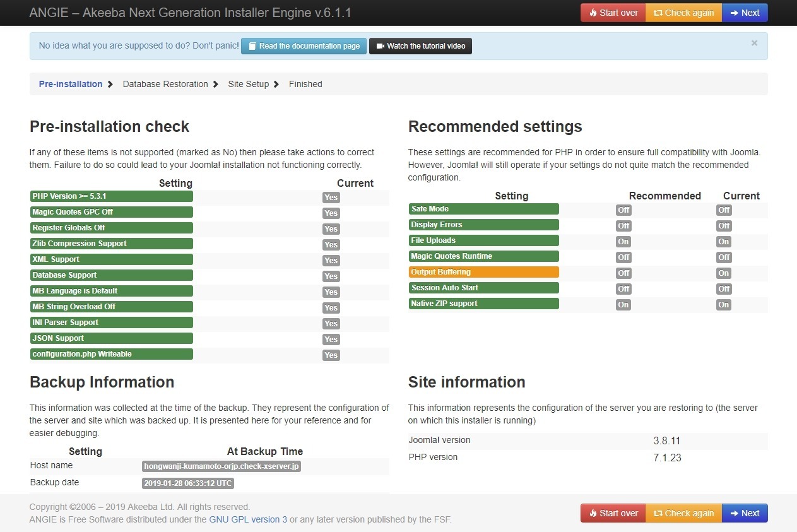797x532 pixels.
Task: Click the Magic Quotes Runtime label
Action: click(x=484, y=256)
